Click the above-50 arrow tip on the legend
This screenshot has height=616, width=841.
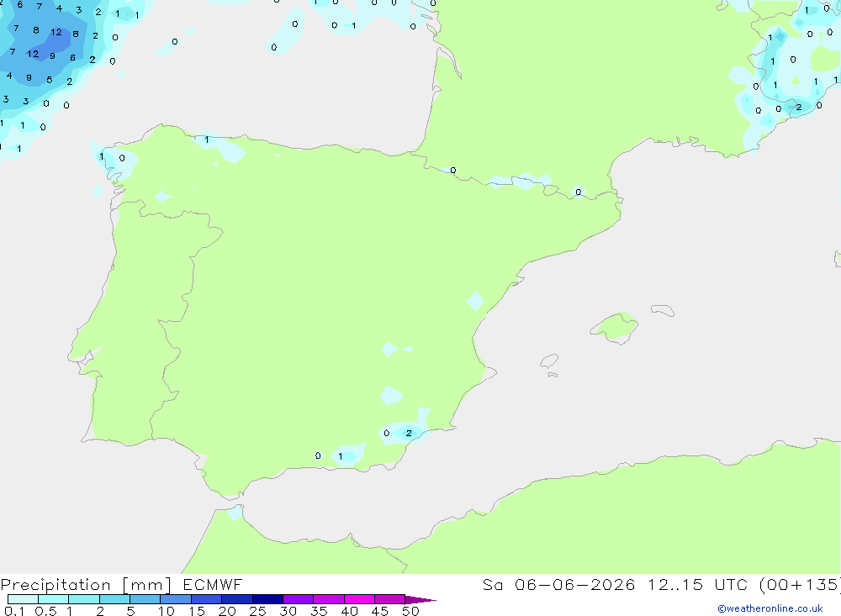click(x=420, y=600)
